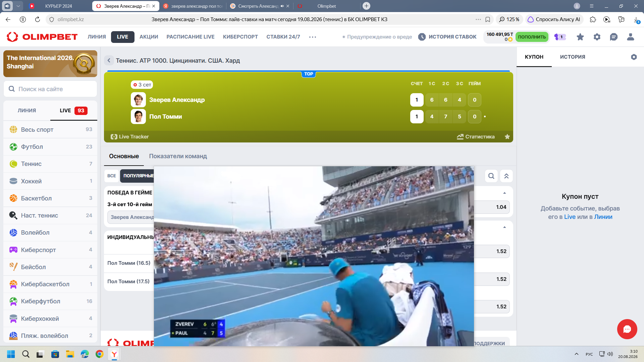Open File Explorer from taskbar
The width and height of the screenshot is (644, 362).
click(70, 354)
